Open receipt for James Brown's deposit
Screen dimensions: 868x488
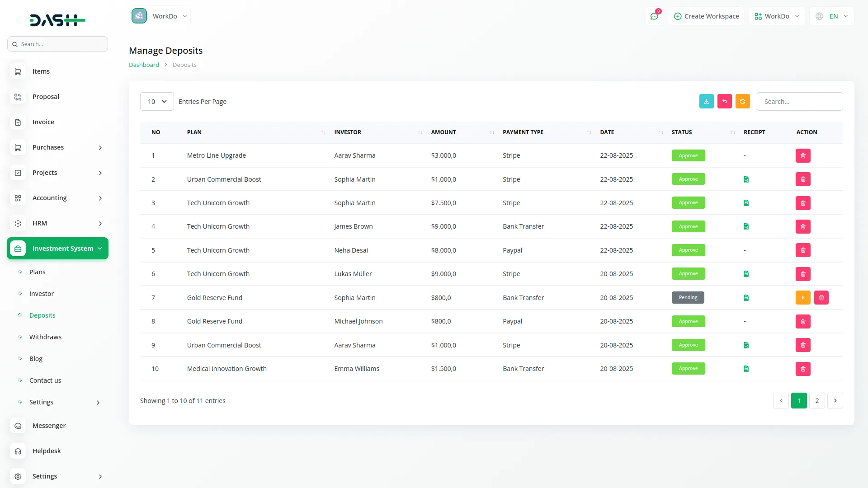pyautogui.click(x=746, y=226)
